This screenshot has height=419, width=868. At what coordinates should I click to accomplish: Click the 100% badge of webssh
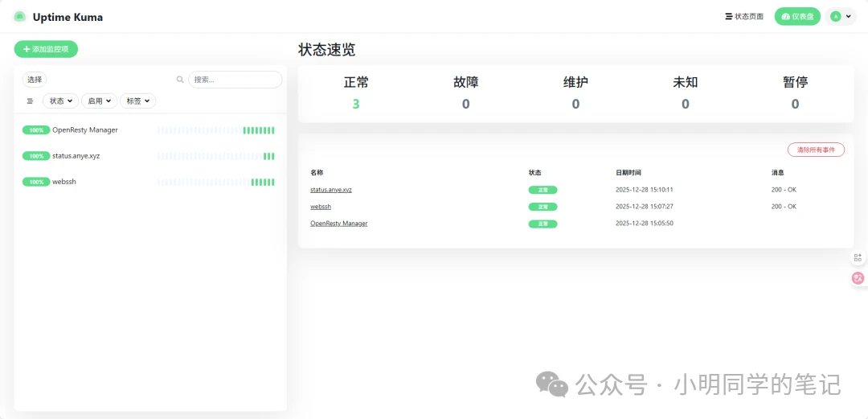(36, 182)
